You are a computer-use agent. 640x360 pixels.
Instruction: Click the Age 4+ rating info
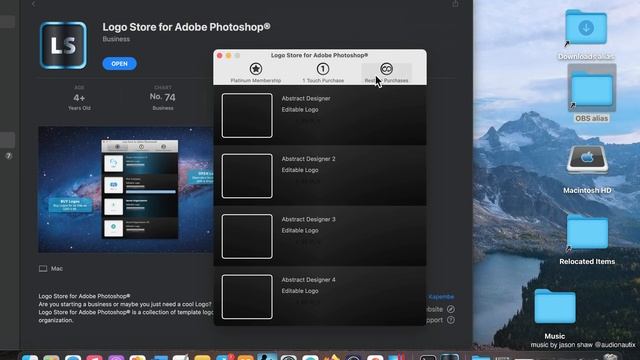pyautogui.click(x=79, y=98)
